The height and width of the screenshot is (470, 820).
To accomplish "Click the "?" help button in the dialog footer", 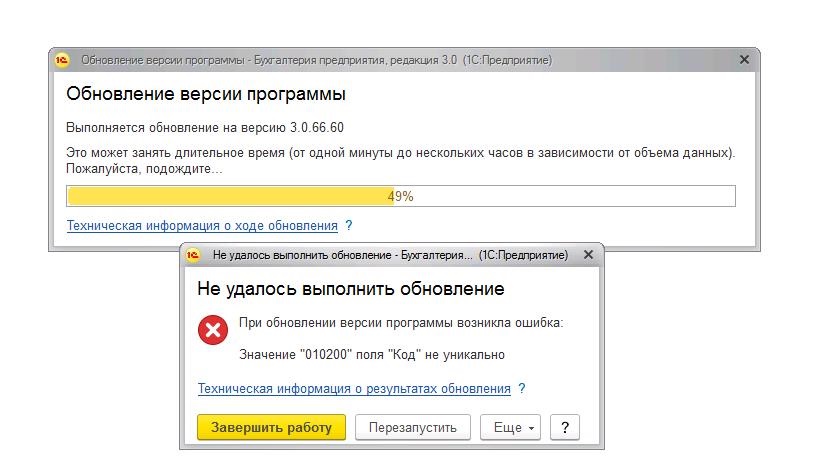I will coord(565,428).
